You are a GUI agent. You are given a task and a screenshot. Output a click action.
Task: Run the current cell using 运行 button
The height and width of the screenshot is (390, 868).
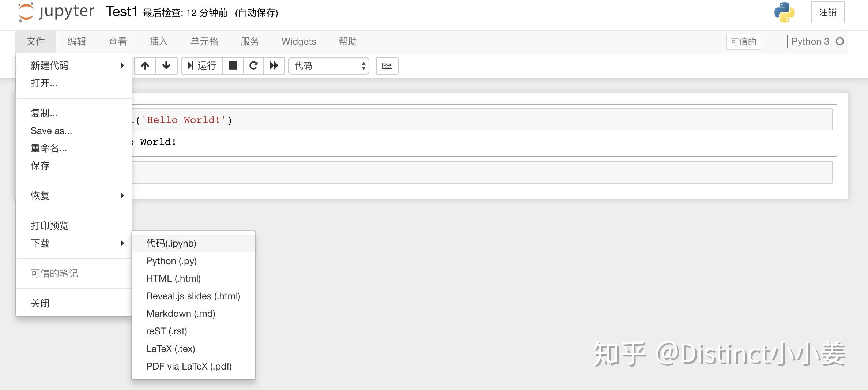201,66
